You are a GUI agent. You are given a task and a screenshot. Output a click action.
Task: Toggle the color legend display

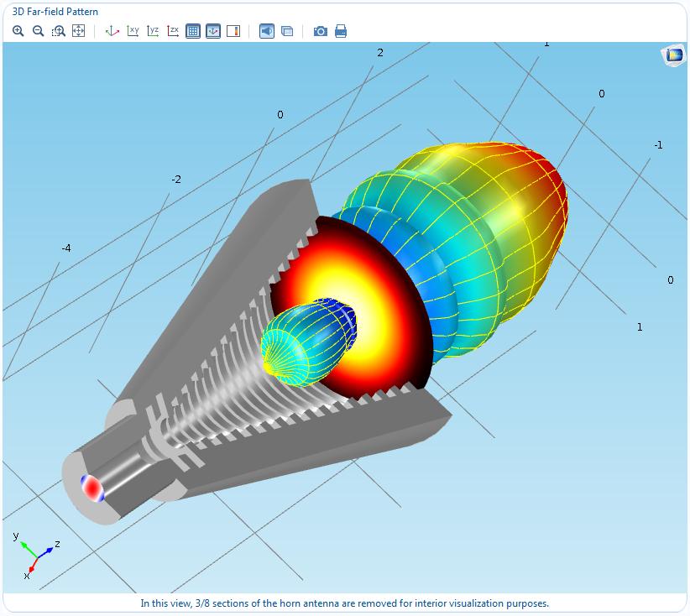tap(233, 31)
